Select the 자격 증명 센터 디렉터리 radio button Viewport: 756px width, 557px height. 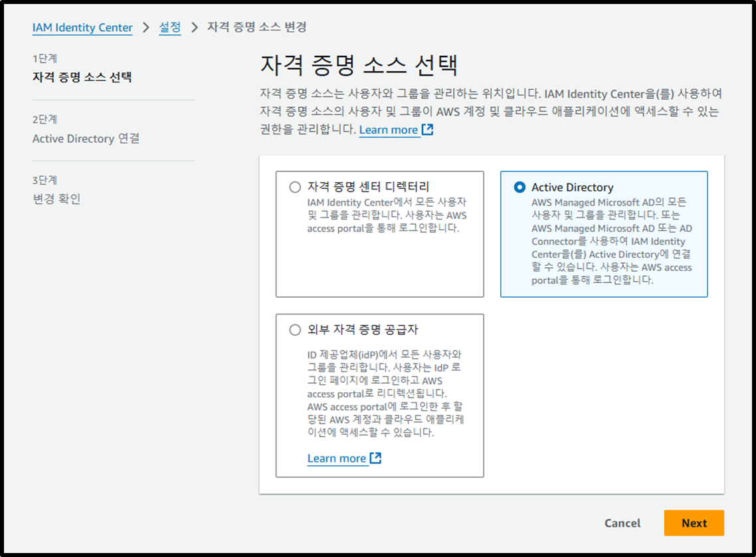tap(295, 187)
